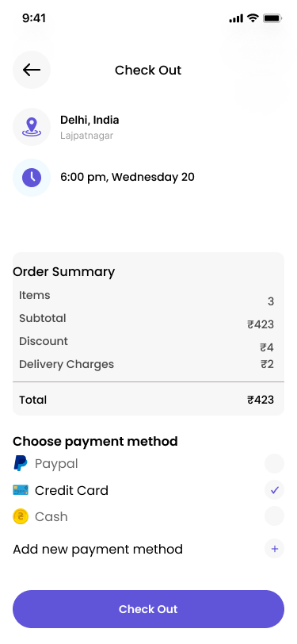
Task: Tap the plus icon to add payment
Action: 275,549
